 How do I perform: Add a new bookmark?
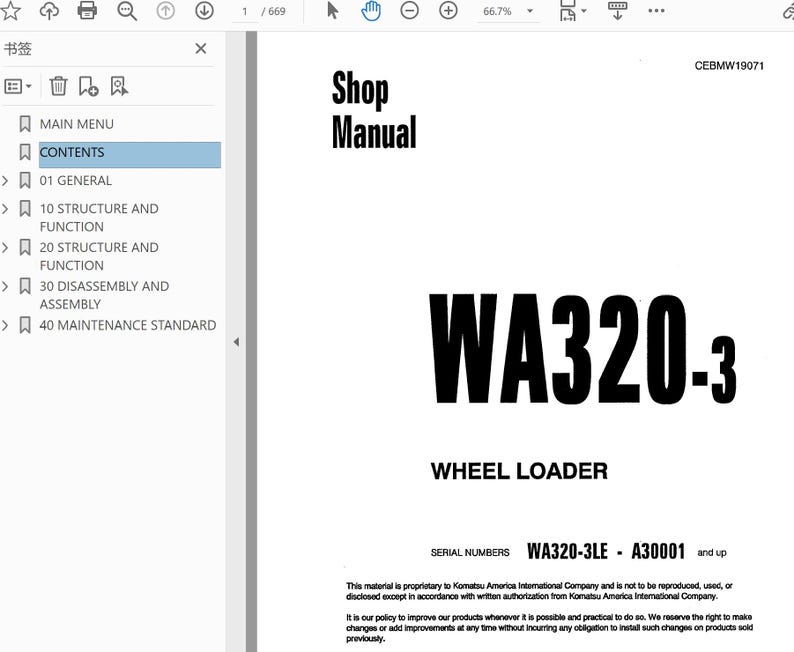[x=89, y=86]
